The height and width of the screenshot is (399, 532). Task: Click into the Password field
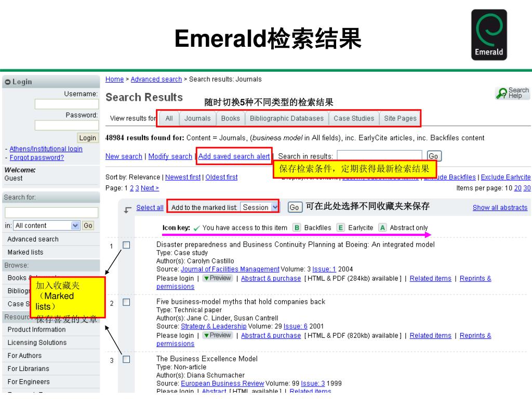[x=66, y=125]
